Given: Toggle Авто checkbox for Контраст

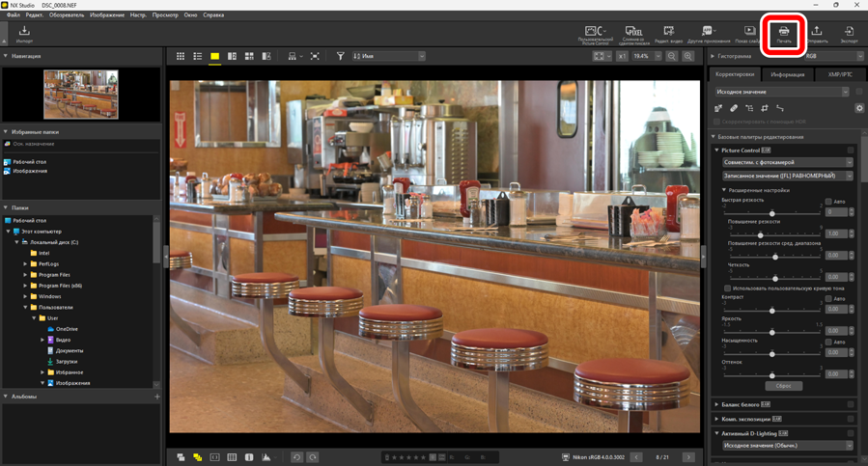Looking at the screenshot, I should 828,299.
